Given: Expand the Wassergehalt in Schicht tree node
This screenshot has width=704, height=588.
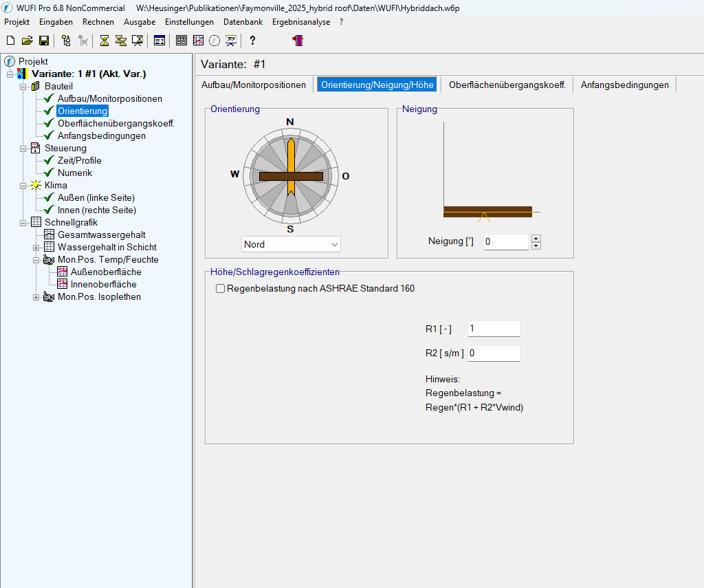Looking at the screenshot, I should coord(36,247).
